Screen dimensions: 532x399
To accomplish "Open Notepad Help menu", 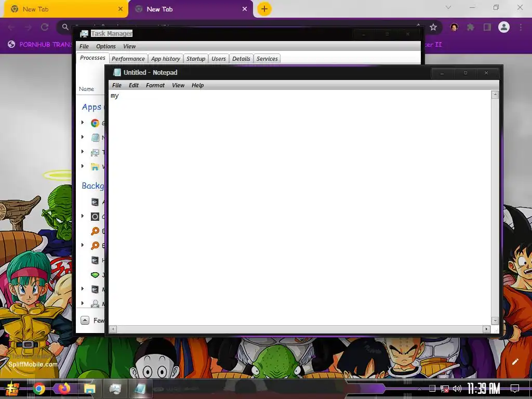I will pos(197,85).
